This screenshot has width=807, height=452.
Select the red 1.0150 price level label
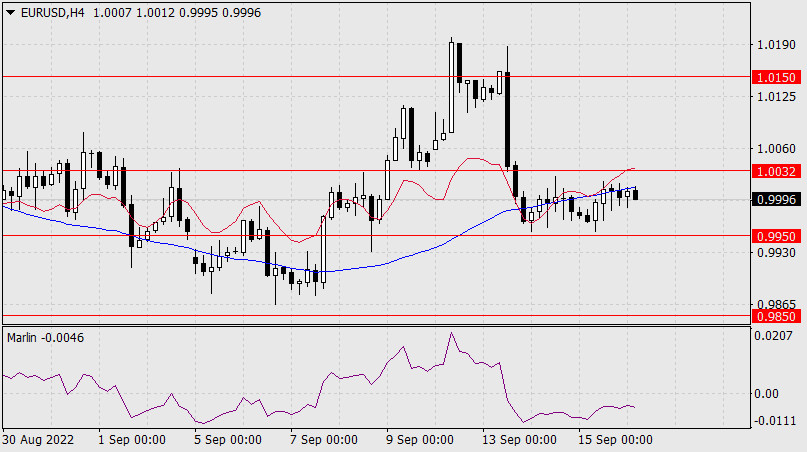coord(777,77)
